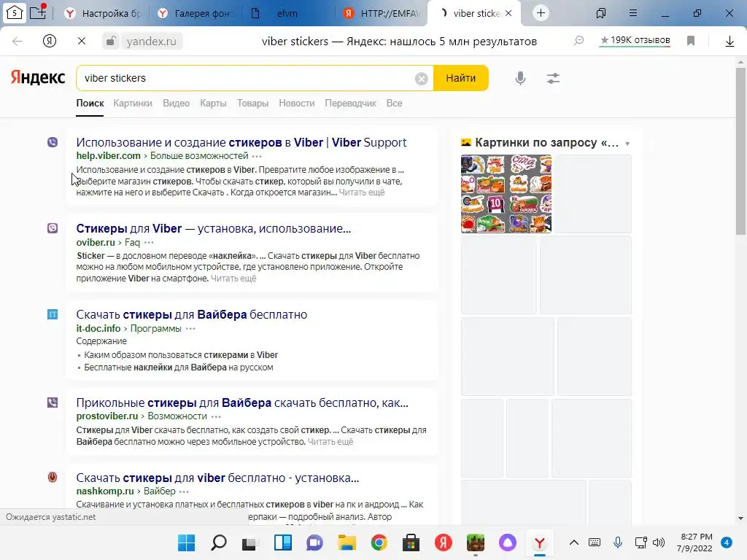Viewport: 747px width, 560px height.
Task: Select the Новости search tab
Action: 297,104
